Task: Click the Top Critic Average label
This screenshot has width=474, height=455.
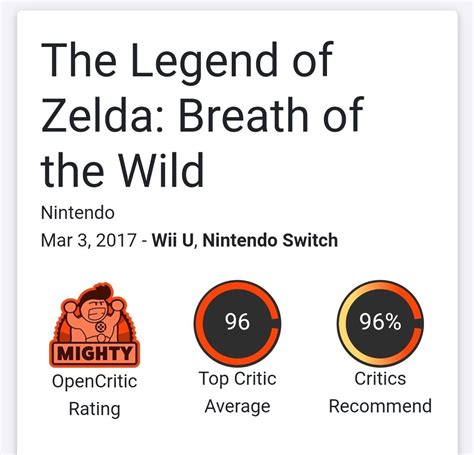Action: tap(237, 393)
